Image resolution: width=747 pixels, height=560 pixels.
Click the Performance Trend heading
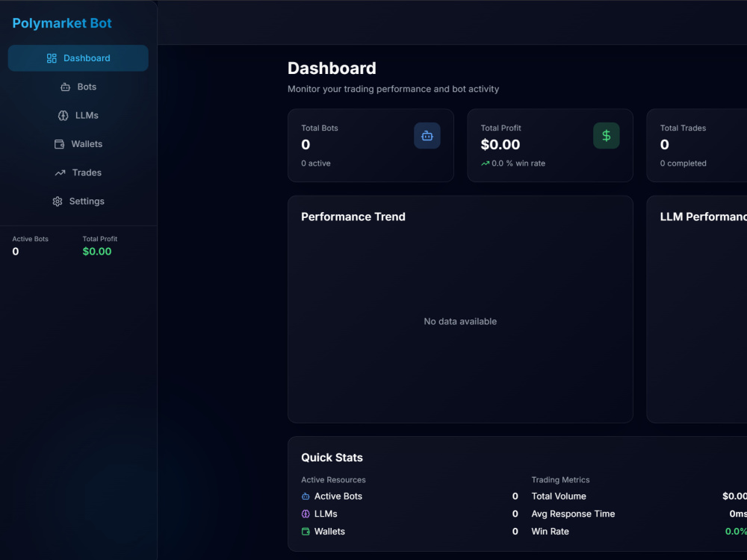353,217
